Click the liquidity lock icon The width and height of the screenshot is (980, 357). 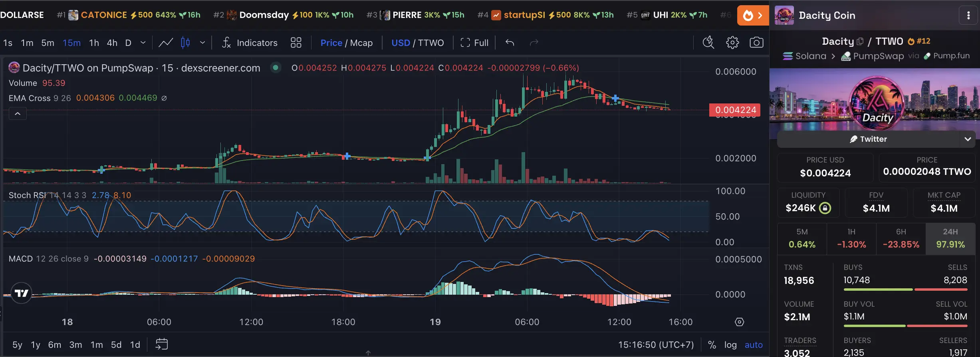click(825, 208)
